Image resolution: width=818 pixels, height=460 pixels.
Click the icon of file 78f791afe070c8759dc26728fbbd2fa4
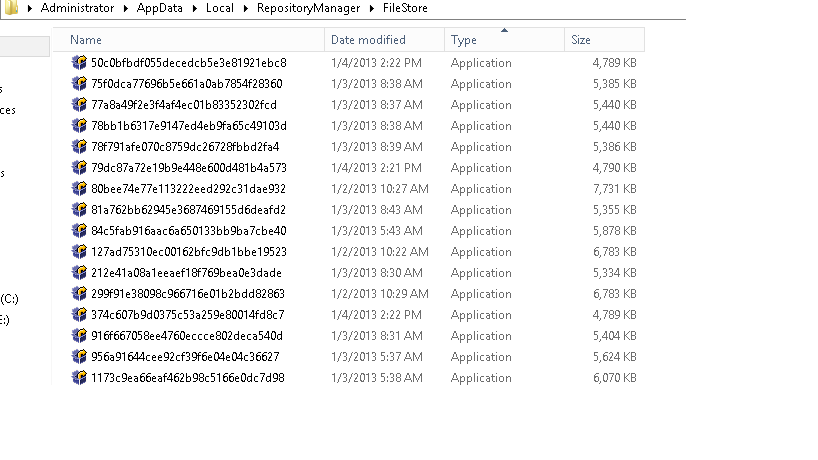[x=79, y=147]
